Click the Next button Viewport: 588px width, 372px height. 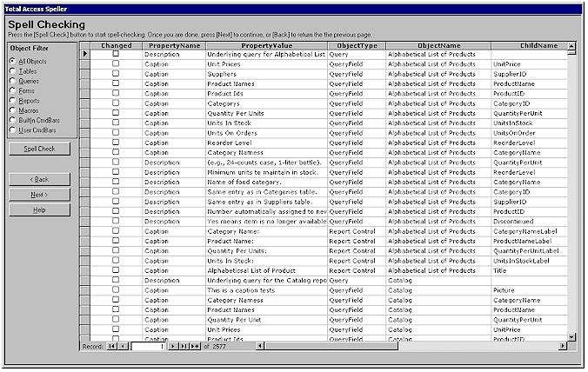[x=39, y=195]
